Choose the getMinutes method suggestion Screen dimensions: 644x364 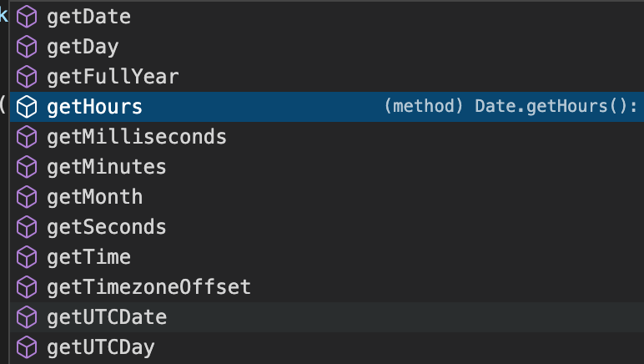tap(327, 167)
